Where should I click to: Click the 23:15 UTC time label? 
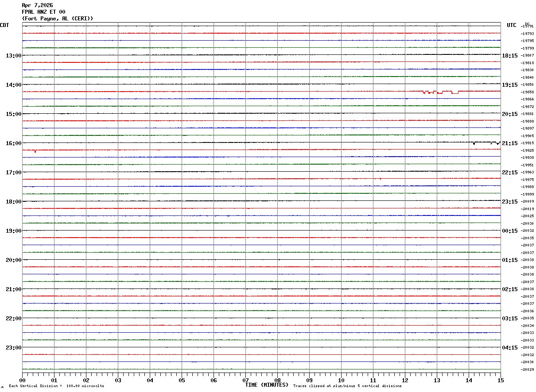[510, 202]
